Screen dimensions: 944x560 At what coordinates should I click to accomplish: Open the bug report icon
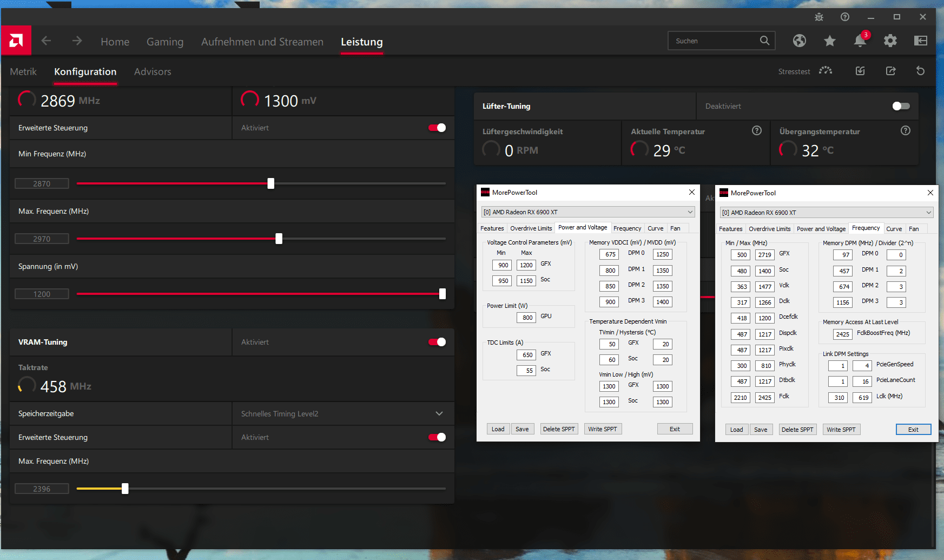click(819, 17)
